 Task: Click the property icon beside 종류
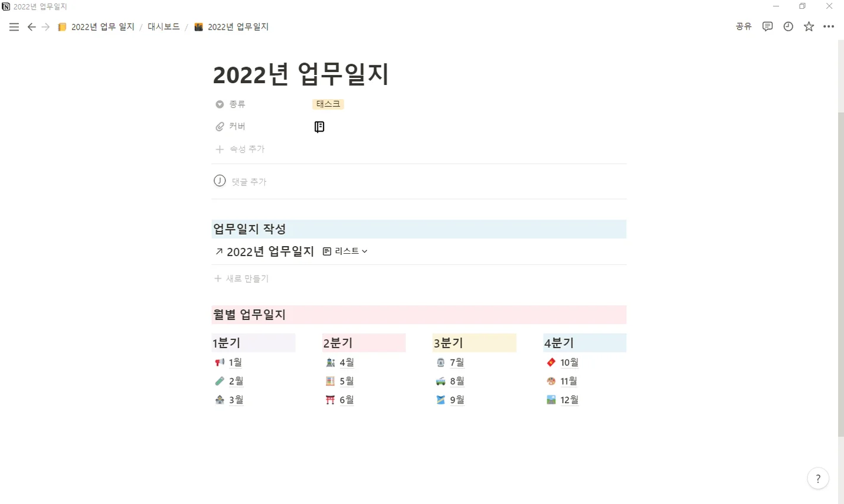click(220, 104)
